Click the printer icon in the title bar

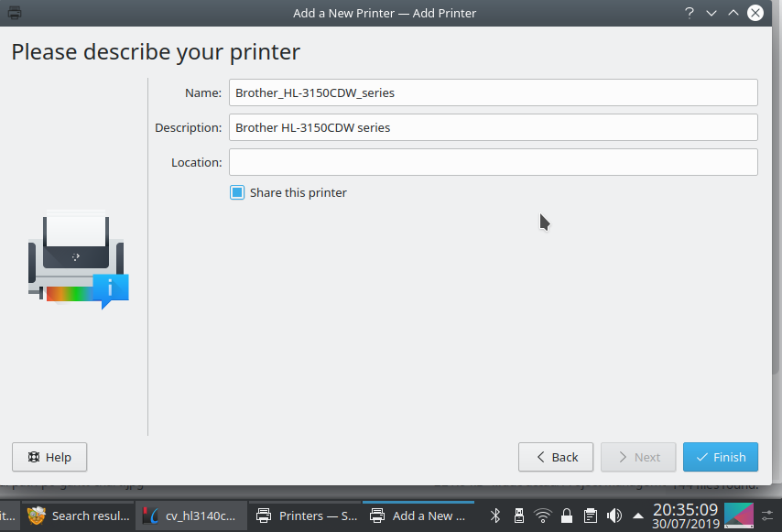point(15,13)
